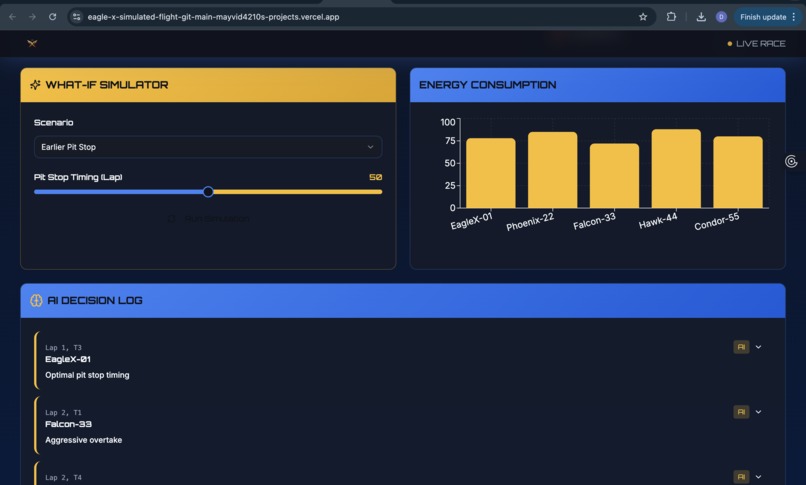The width and height of the screenshot is (806, 485).
Task: Click the EagleX-01 energy bar
Action: [x=490, y=173]
